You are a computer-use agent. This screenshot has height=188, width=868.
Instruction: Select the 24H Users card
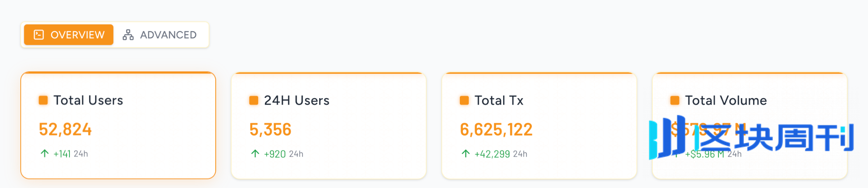pos(328,125)
